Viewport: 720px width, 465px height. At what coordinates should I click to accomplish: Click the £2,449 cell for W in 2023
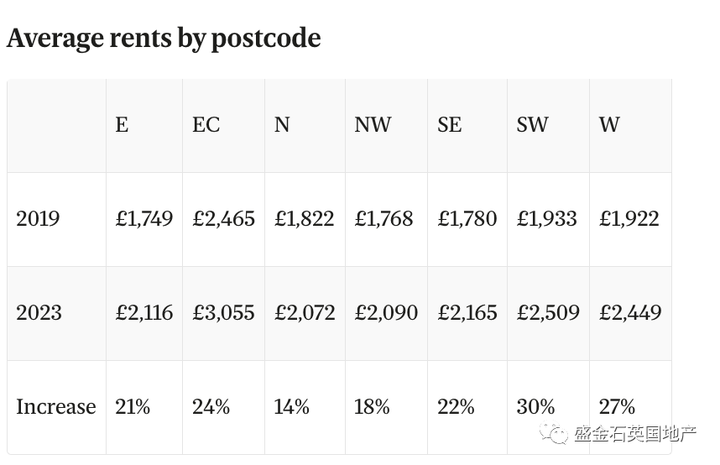click(x=630, y=313)
